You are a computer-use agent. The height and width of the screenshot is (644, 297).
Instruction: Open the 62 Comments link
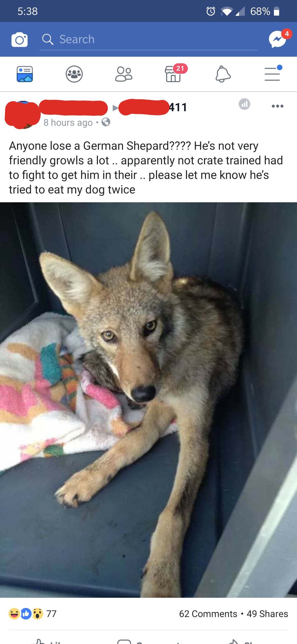pyautogui.click(x=208, y=614)
